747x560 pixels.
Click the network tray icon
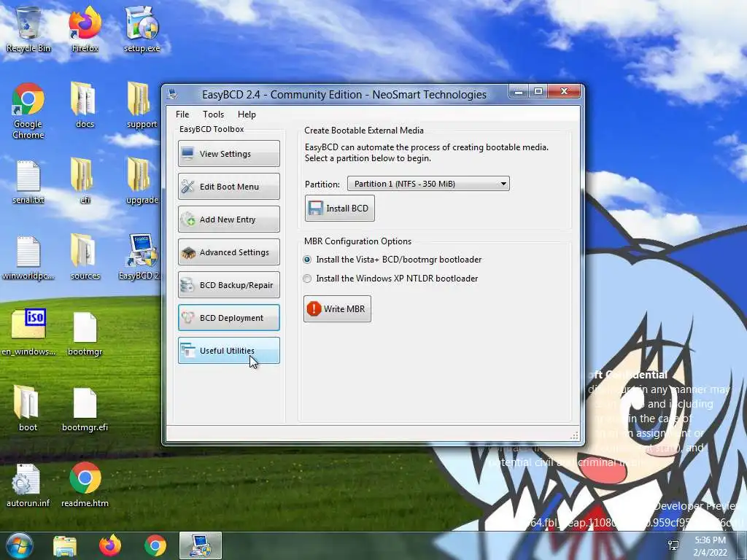click(673, 545)
